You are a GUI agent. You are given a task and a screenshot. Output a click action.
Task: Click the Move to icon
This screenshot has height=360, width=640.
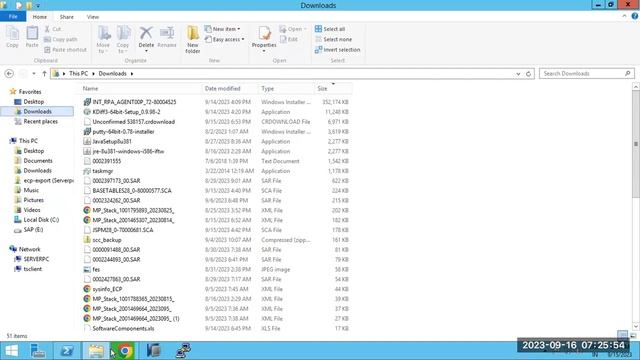[x=103, y=39]
